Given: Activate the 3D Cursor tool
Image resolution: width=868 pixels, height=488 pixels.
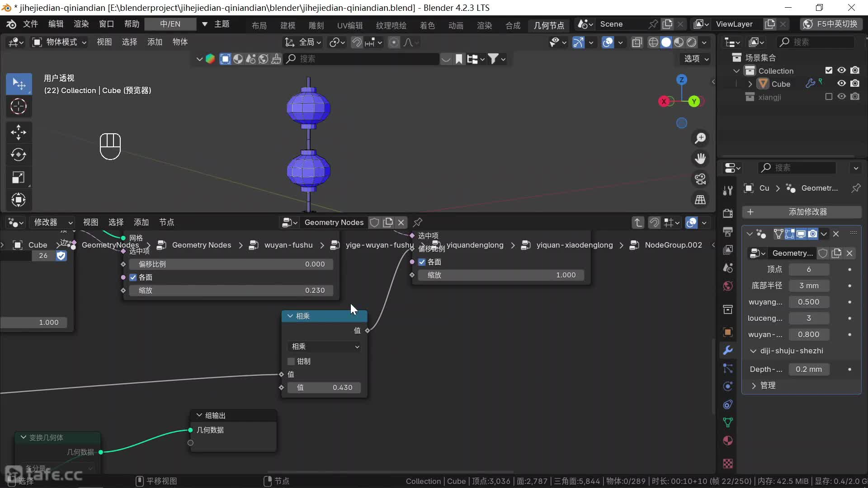Looking at the screenshot, I should [x=18, y=107].
